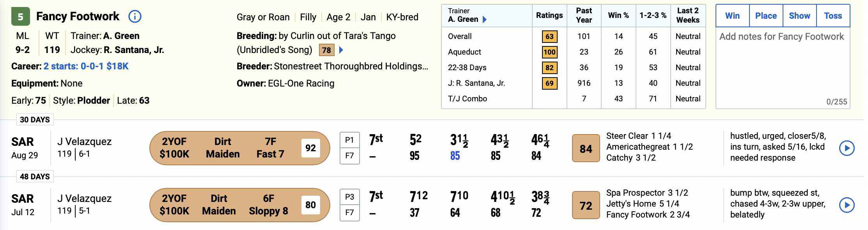Screen dimensions: 868x230
Task: Select the P1 post position box
Action: (349, 140)
